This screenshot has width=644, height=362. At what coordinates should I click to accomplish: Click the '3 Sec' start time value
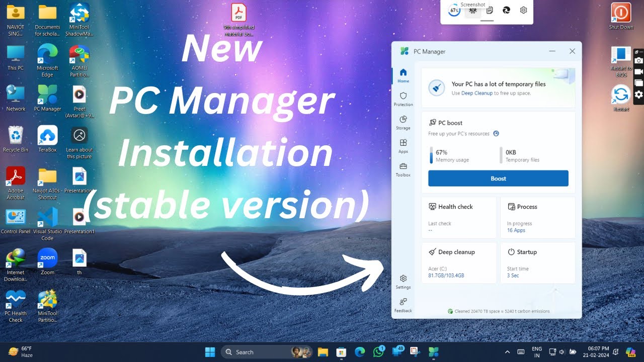pos(513,276)
